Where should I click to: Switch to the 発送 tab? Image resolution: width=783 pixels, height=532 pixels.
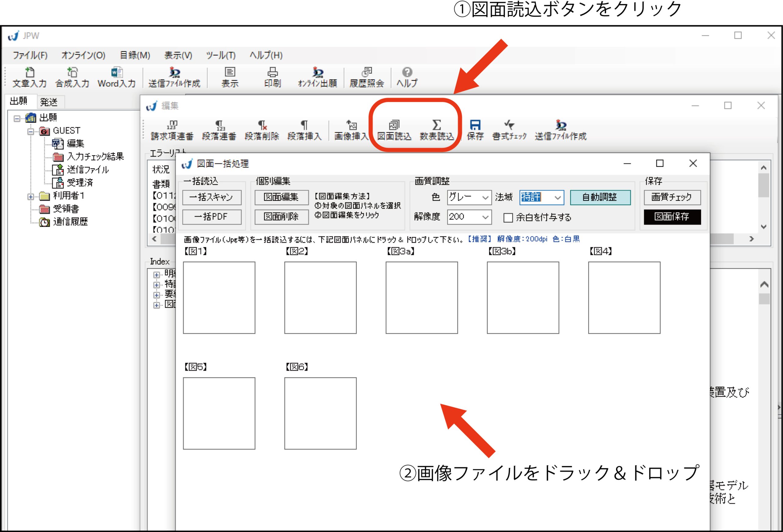[x=49, y=102]
